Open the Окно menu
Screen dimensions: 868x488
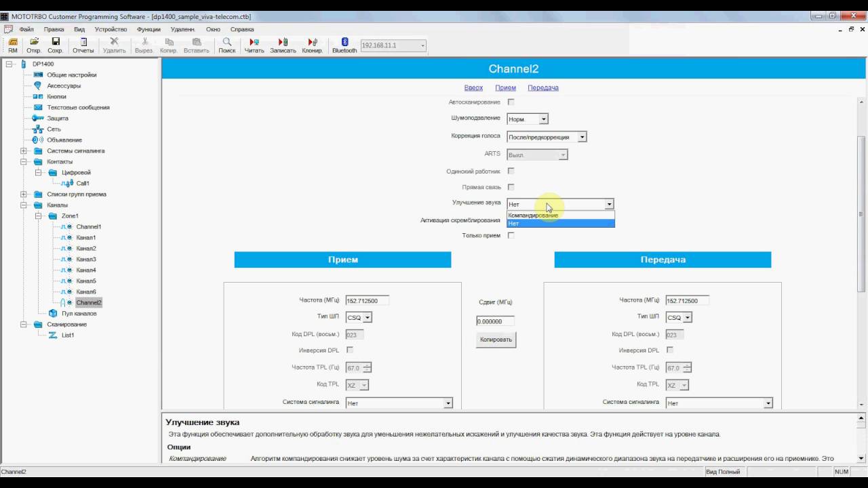213,29
